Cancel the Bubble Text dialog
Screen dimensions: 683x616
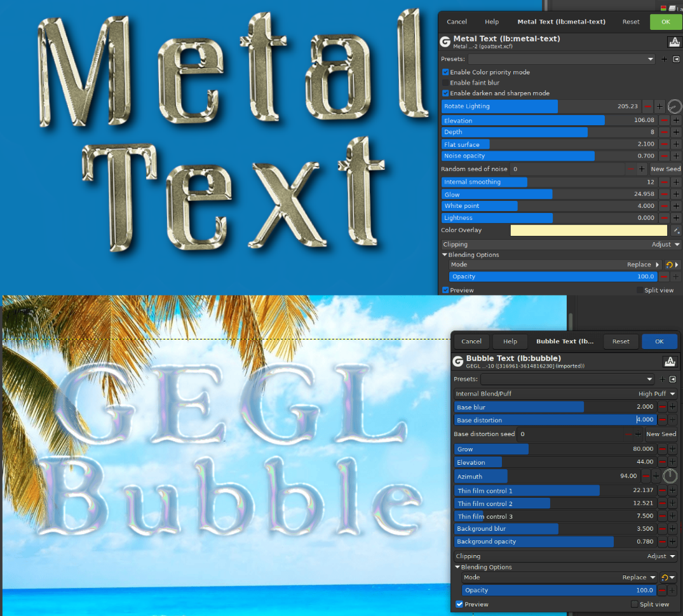coord(471,341)
